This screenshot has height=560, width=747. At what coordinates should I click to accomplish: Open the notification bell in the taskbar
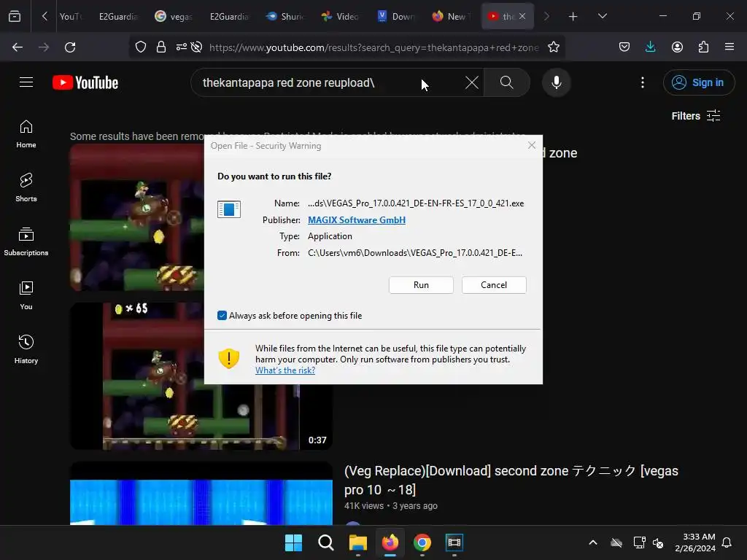click(727, 542)
